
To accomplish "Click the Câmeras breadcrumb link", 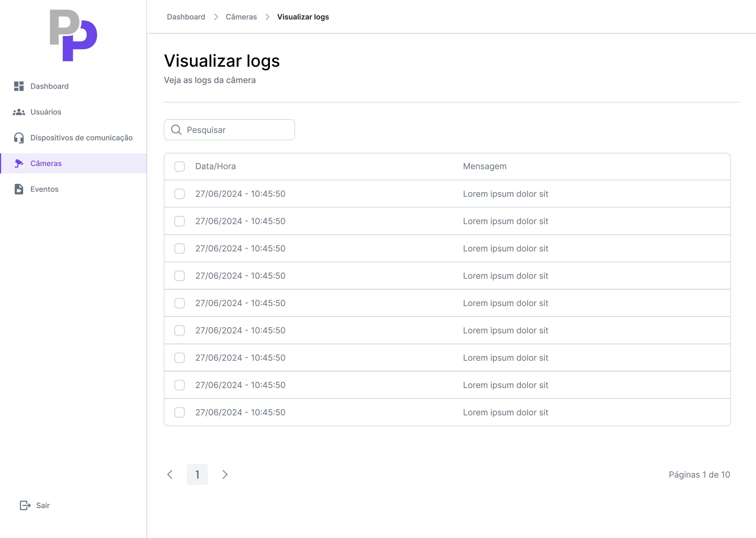I will 241,17.
